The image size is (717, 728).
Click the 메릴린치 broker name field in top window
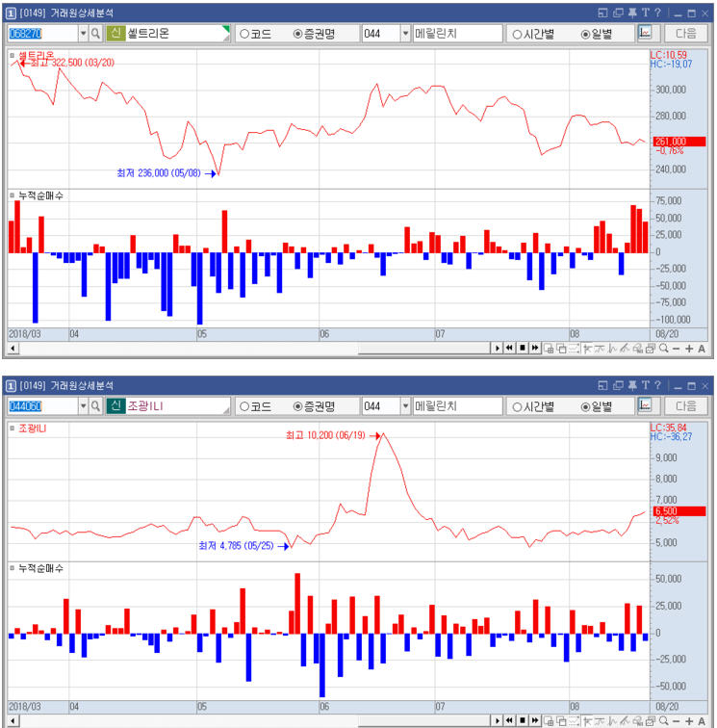point(457,34)
